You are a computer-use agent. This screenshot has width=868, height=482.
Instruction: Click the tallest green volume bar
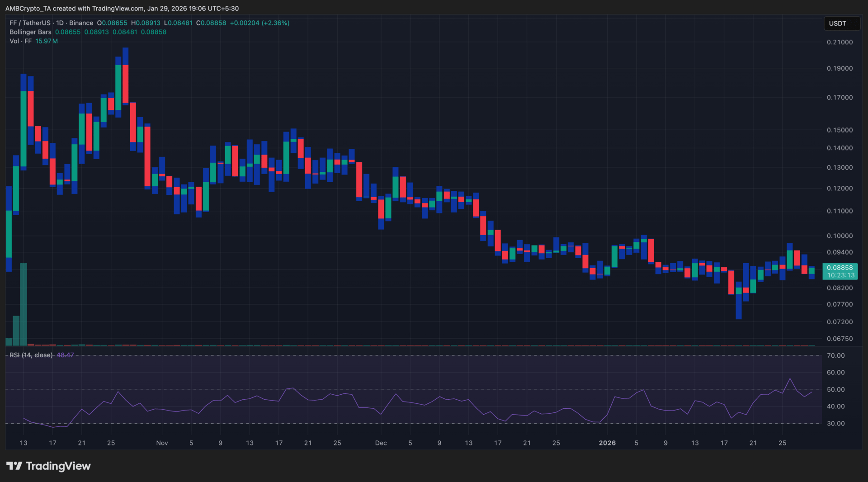[x=24, y=304]
